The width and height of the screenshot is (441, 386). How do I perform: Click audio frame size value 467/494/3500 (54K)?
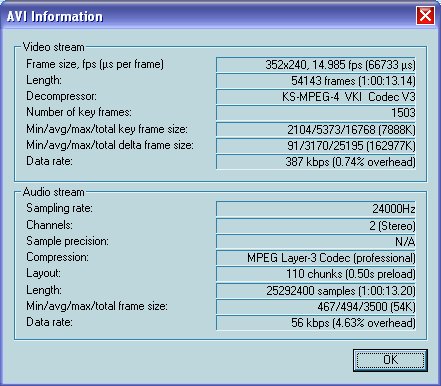[x=316, y=307]
